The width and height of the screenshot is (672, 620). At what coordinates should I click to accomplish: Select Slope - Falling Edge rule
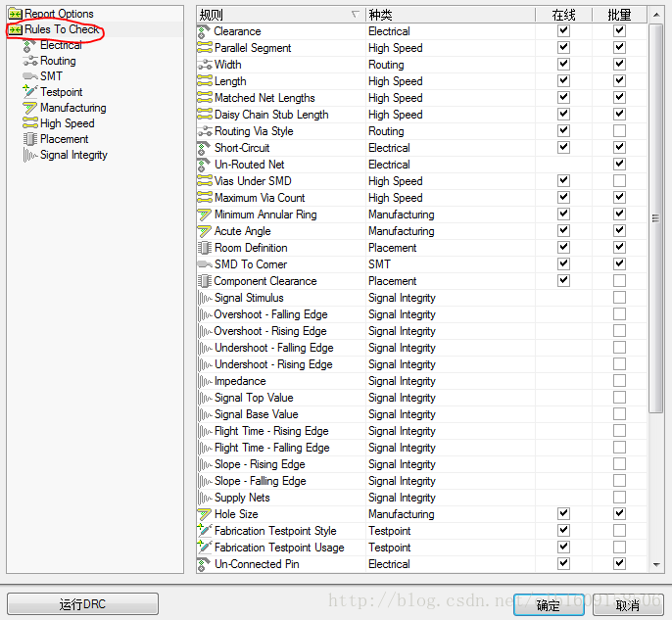coord(421,481)
